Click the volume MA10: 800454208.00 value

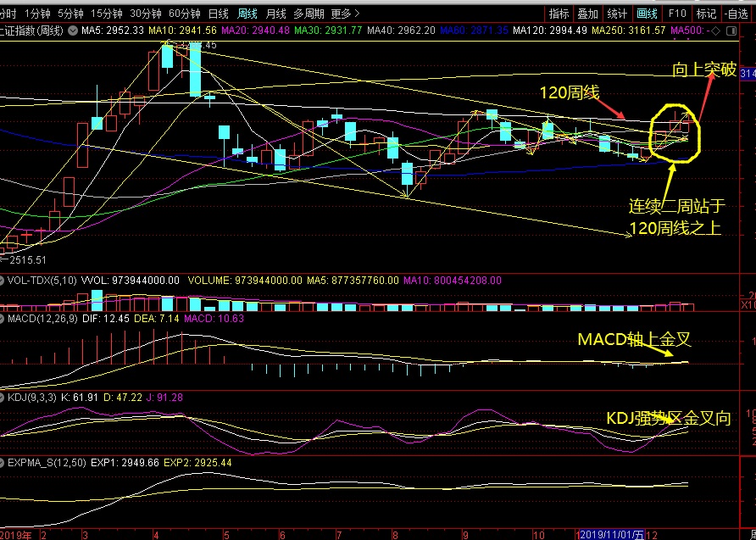[453, 280]
